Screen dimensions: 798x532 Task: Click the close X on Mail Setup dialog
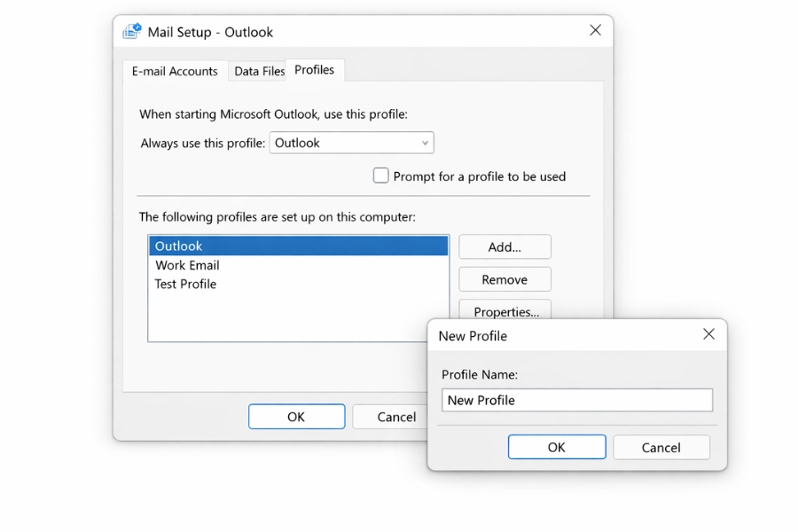[x=594, y=28]
